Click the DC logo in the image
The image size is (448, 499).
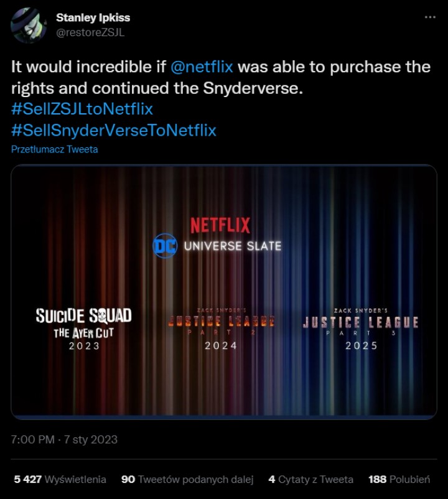tap(165, 246)
